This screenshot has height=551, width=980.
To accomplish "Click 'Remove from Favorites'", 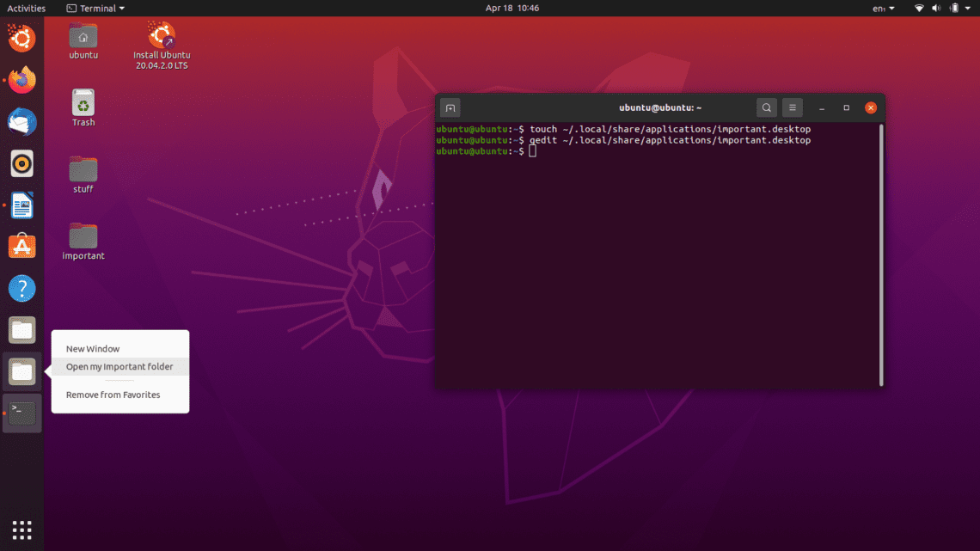I will (x=113, y=395).
